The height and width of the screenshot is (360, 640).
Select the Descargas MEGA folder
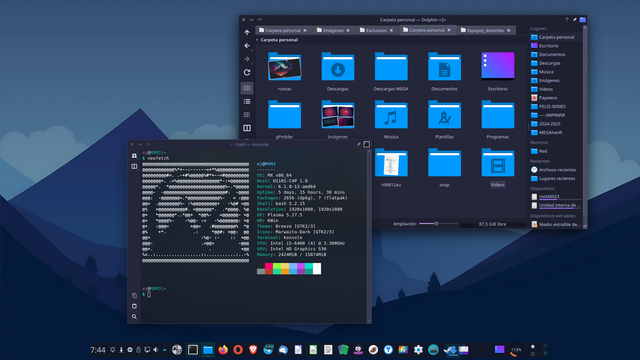(391, 71)
